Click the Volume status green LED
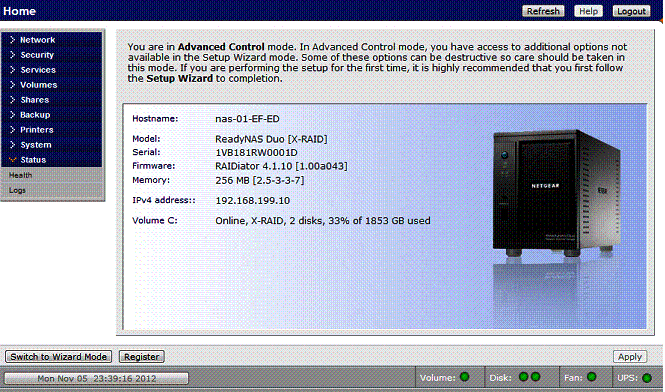 coord(465,377)
